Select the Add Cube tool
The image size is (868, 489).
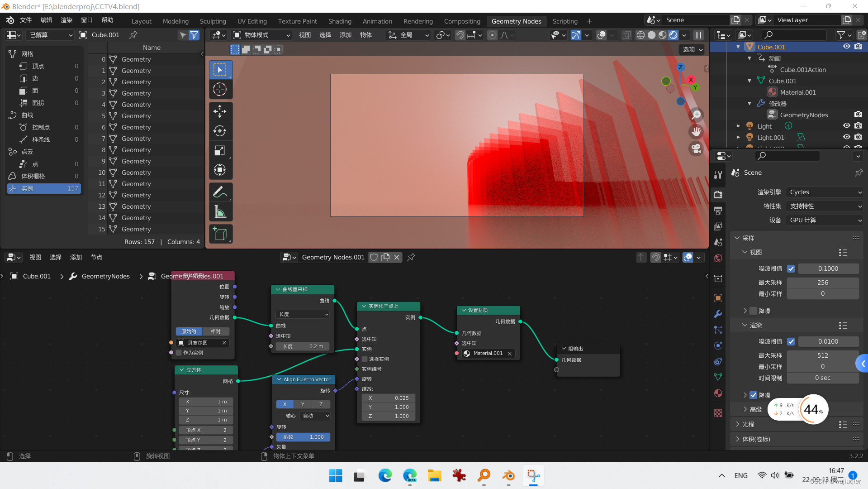pyautogui.click(x=220, y=234)
